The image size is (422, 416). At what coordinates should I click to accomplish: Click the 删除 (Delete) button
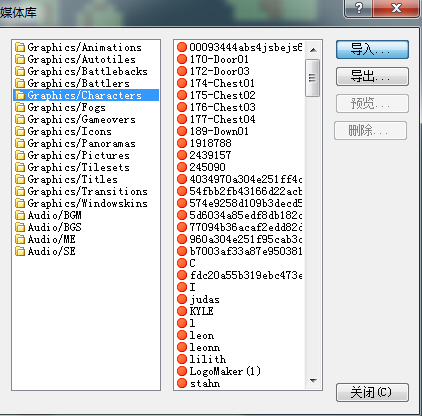pyautogui.click(x=371, y=130)
